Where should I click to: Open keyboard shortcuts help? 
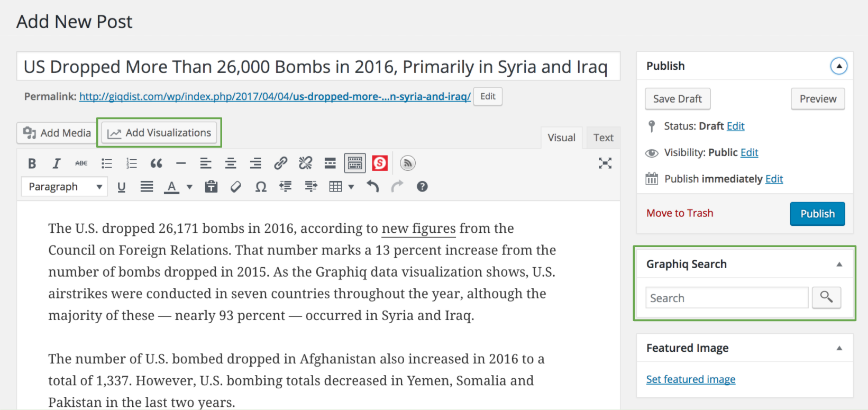click(422, 187)
